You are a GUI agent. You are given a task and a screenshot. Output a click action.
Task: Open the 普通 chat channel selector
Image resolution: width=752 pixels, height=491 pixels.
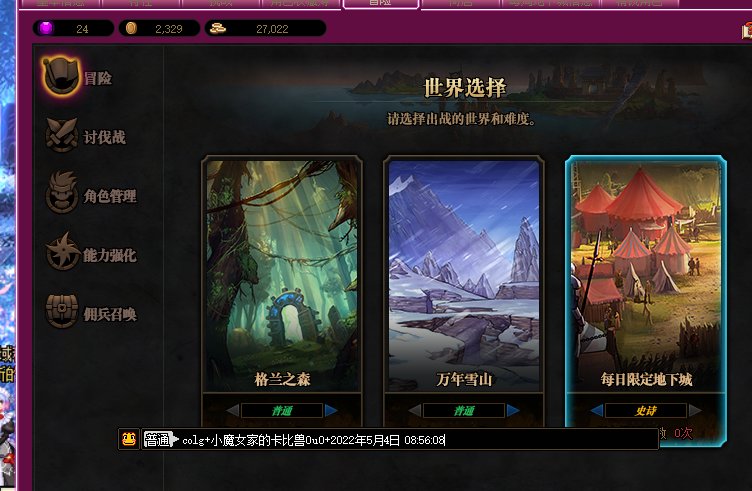click(x=160, y=439)
